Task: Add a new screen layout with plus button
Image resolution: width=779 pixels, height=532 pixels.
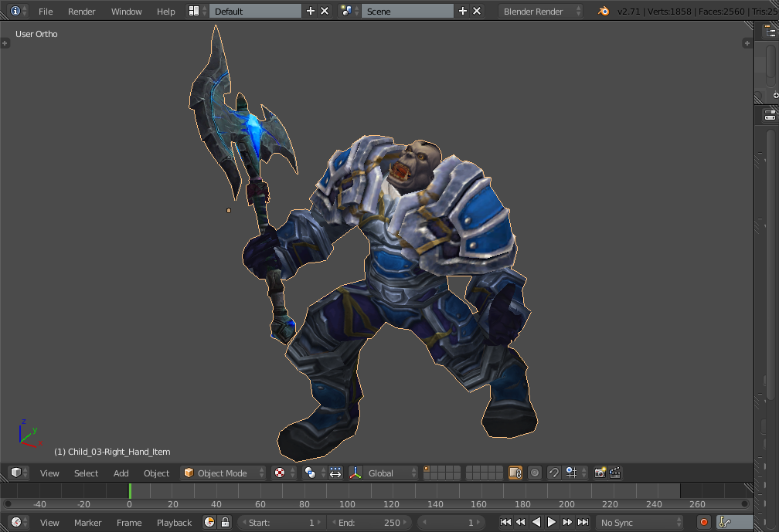Action: point(311,11)
